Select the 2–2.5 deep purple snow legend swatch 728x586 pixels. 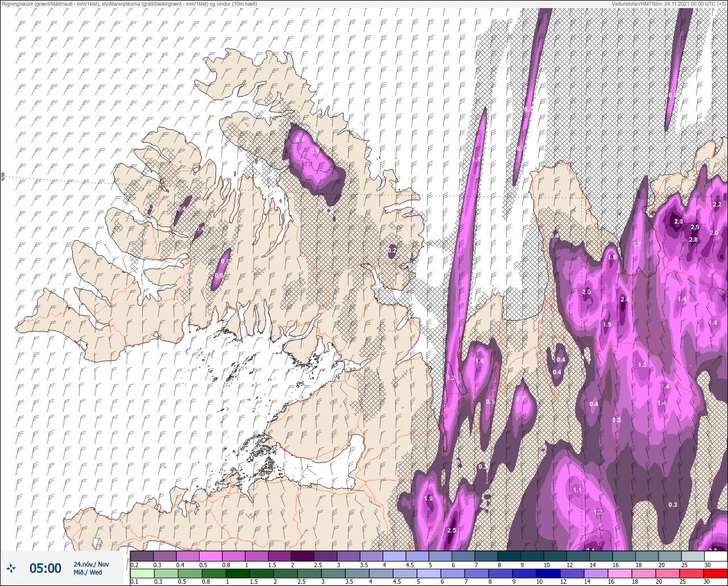[302, 556]
